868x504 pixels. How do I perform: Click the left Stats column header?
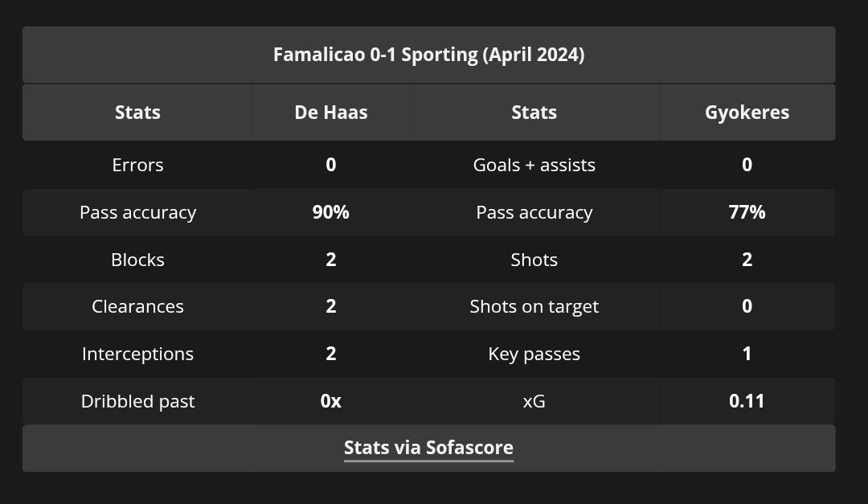[137, 113]
